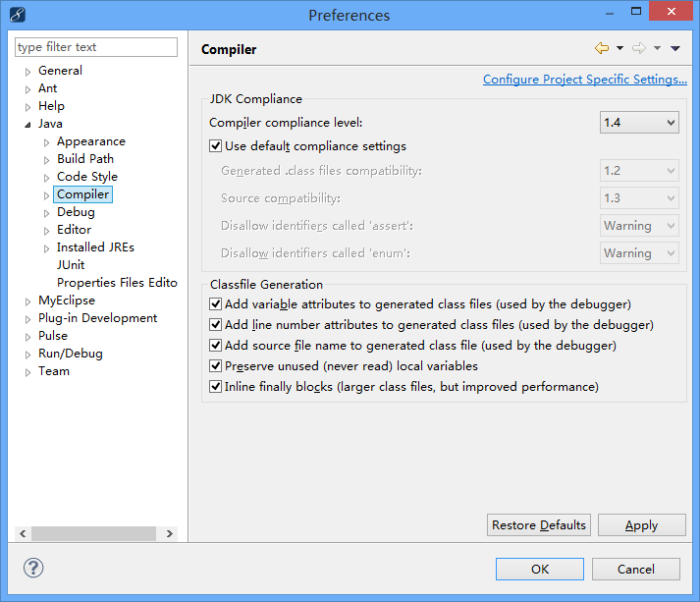The image size is (700, 602).
Task: Open Generated .class files compatibility dropdown
Action: tap(639, 171)
